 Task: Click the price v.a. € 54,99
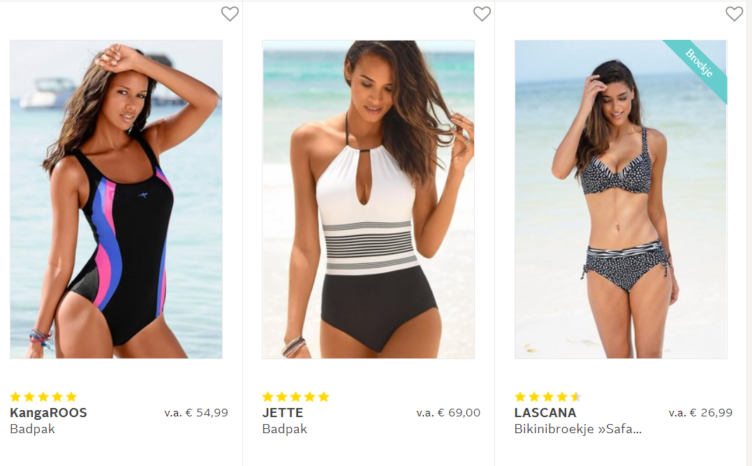[196, 412]
